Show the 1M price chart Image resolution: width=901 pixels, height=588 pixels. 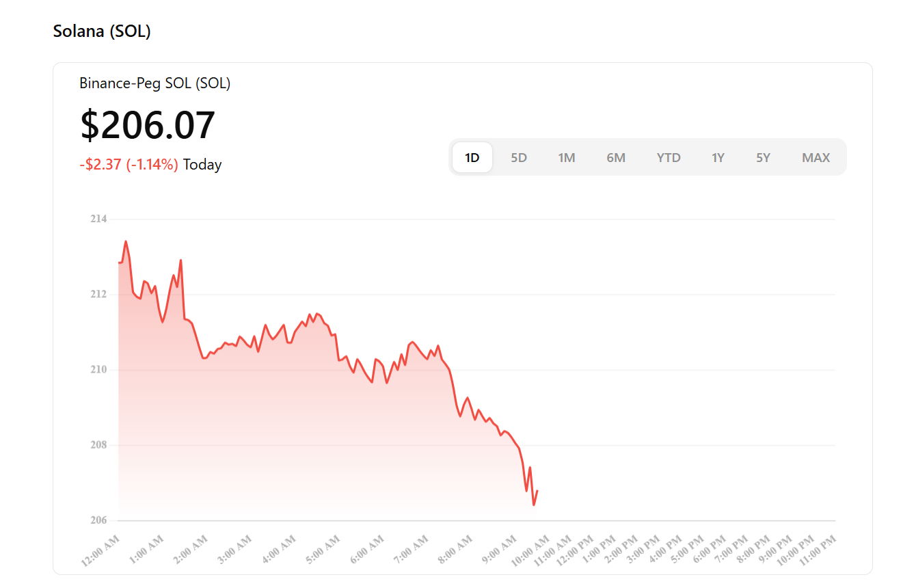566,158
